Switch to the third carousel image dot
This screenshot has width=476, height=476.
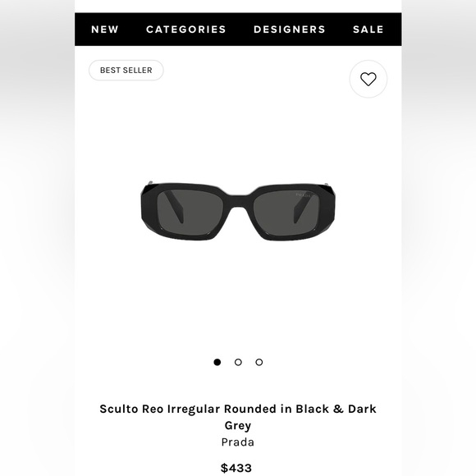point(259,362)
